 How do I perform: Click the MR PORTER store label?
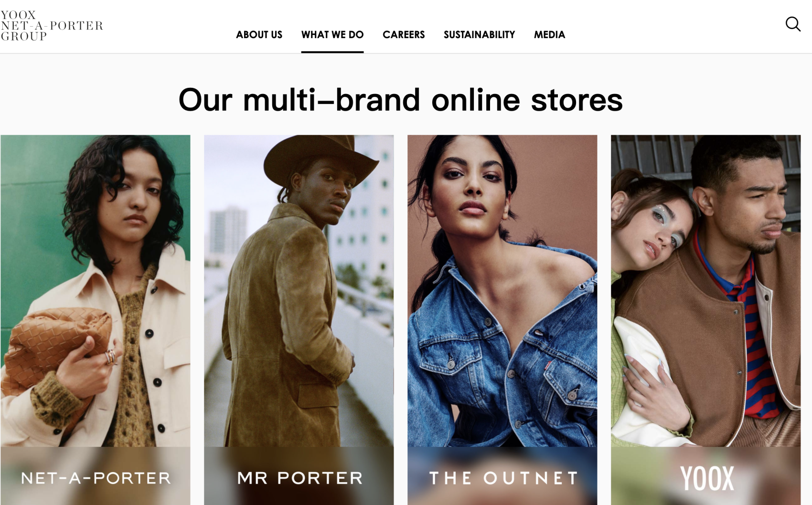[299, 478]
